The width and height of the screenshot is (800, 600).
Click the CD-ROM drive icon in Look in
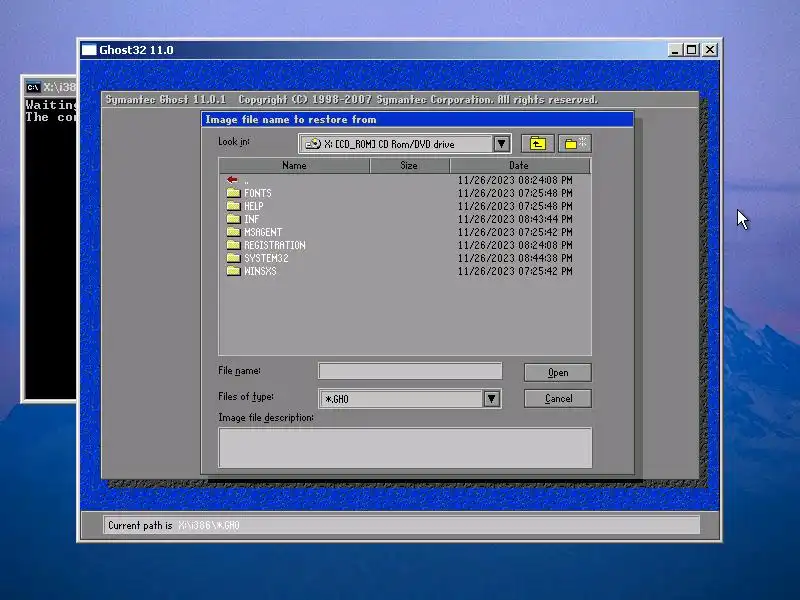[312, 144]
